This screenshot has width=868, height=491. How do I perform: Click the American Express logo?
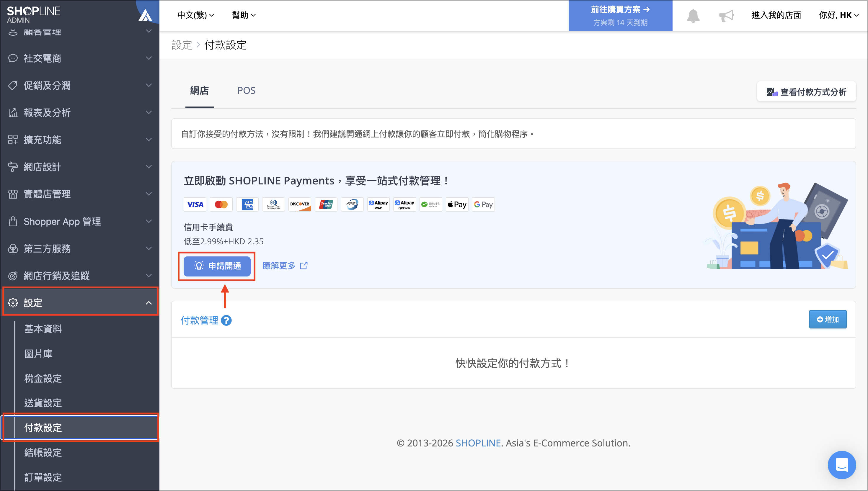247,204
